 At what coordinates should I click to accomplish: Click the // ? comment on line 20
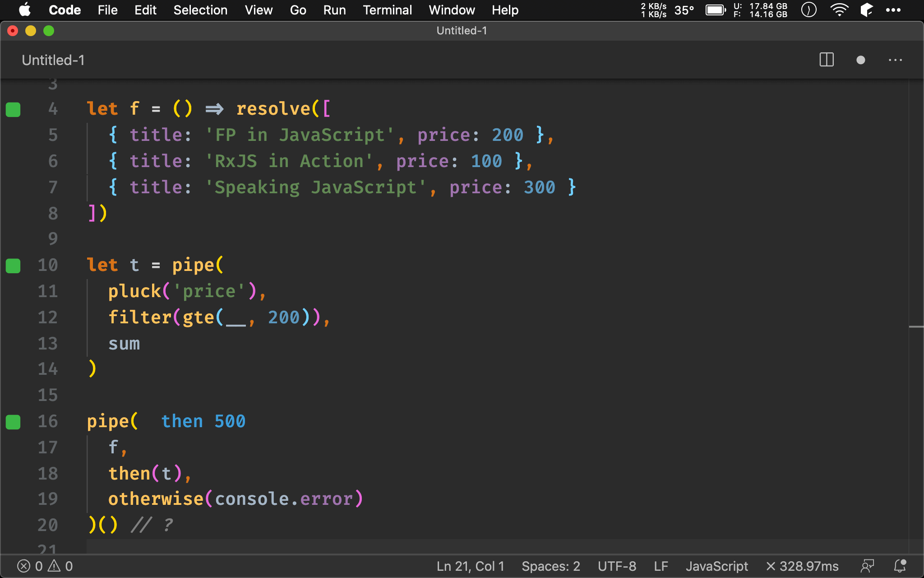(152, 525)
